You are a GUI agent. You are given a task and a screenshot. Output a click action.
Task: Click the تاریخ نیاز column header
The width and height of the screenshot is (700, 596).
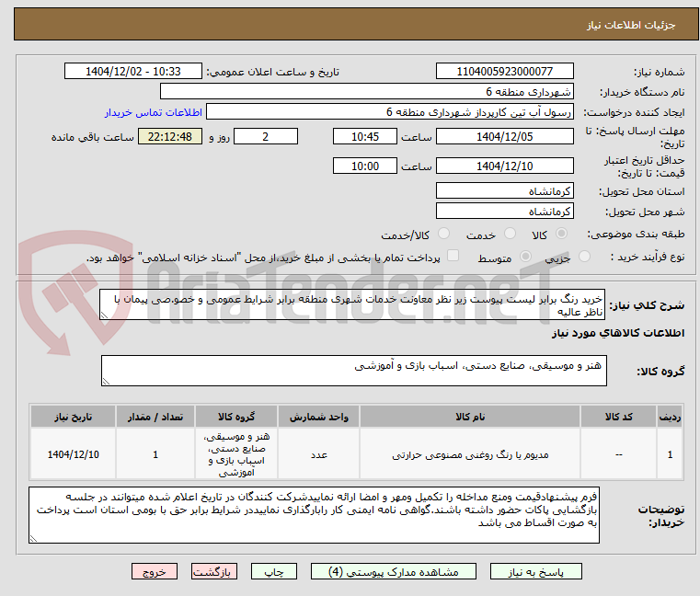(74, 417)
